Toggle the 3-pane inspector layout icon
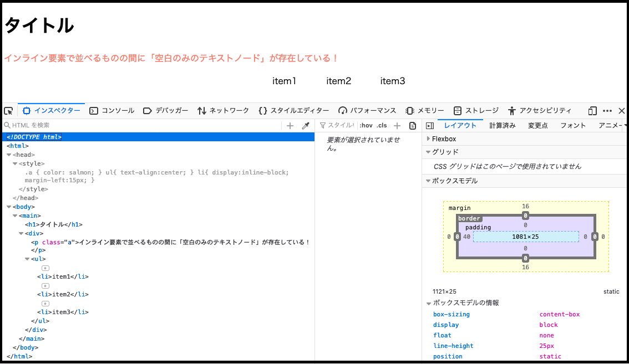629x364 pixels. tap(432, 126)
